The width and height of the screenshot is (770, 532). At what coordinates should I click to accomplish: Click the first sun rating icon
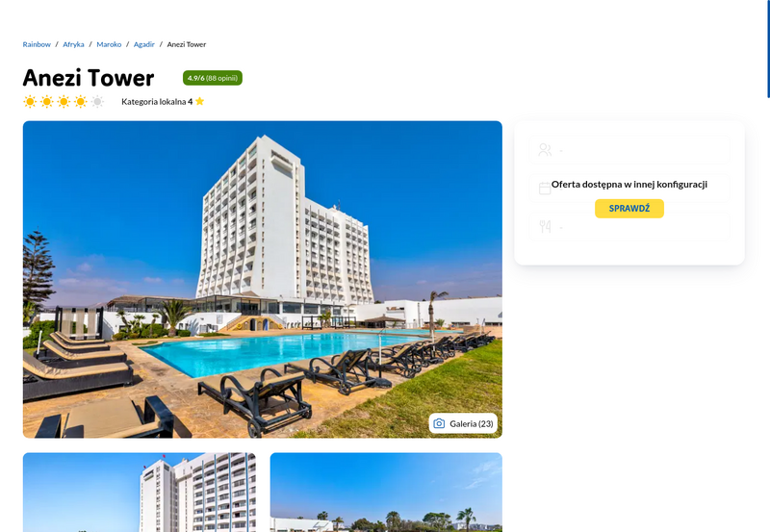click(30, 102)
